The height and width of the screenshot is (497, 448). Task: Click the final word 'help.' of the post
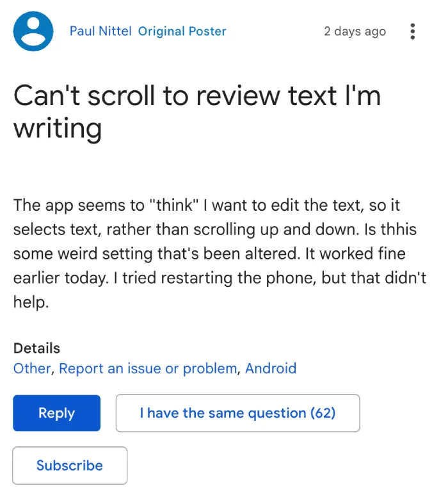[31, 302]
